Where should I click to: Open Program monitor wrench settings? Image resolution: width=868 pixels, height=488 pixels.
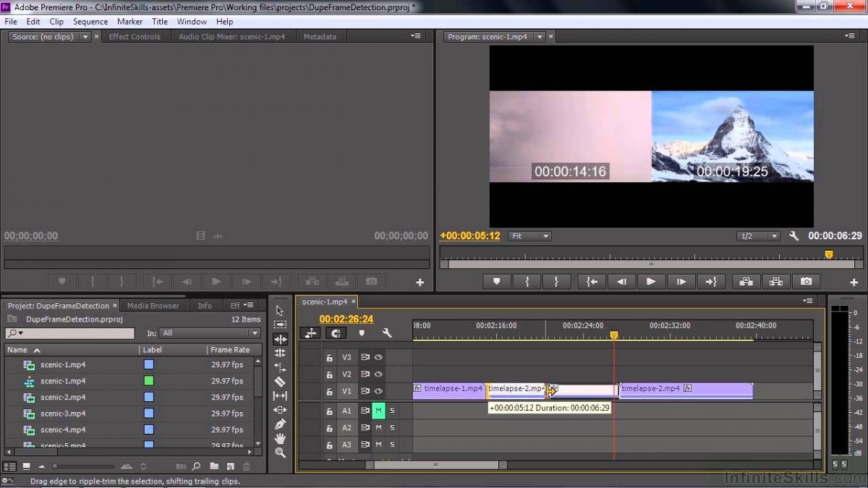tap(793, 236)
